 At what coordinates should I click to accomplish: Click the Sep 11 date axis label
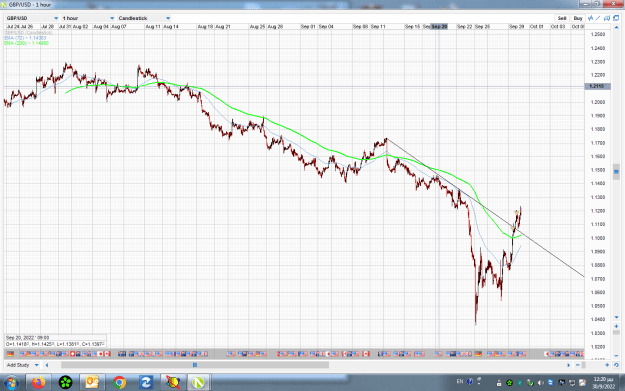378,27
